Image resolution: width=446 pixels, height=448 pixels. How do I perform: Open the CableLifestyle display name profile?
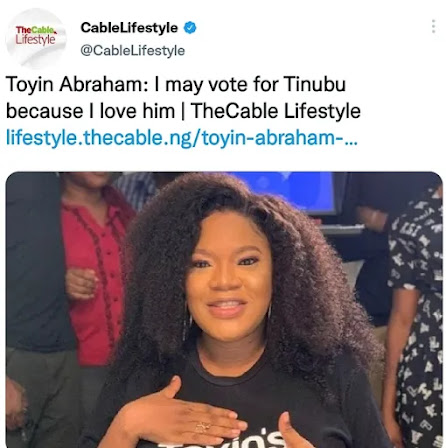click(x=129, y=28)
